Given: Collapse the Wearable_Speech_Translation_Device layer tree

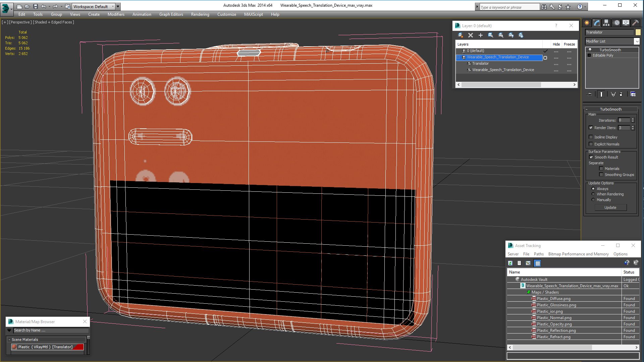Looking at the screenshot, I should click(x=459, y=57).
